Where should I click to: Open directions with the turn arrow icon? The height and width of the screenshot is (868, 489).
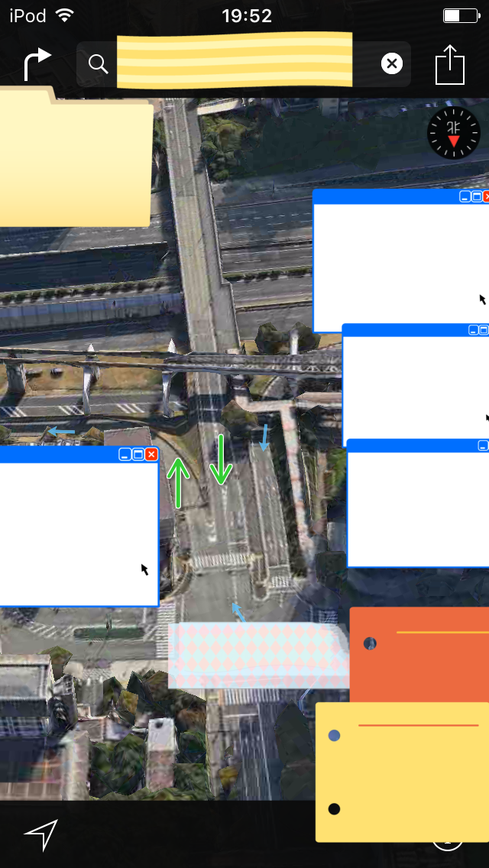tap(37, 64)
